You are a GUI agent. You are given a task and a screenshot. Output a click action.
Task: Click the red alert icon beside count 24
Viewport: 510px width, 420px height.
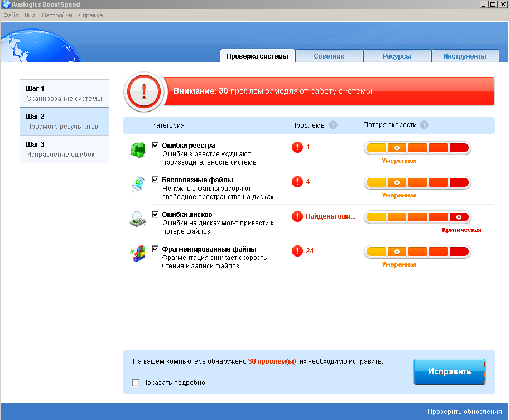tap(297, 251)
